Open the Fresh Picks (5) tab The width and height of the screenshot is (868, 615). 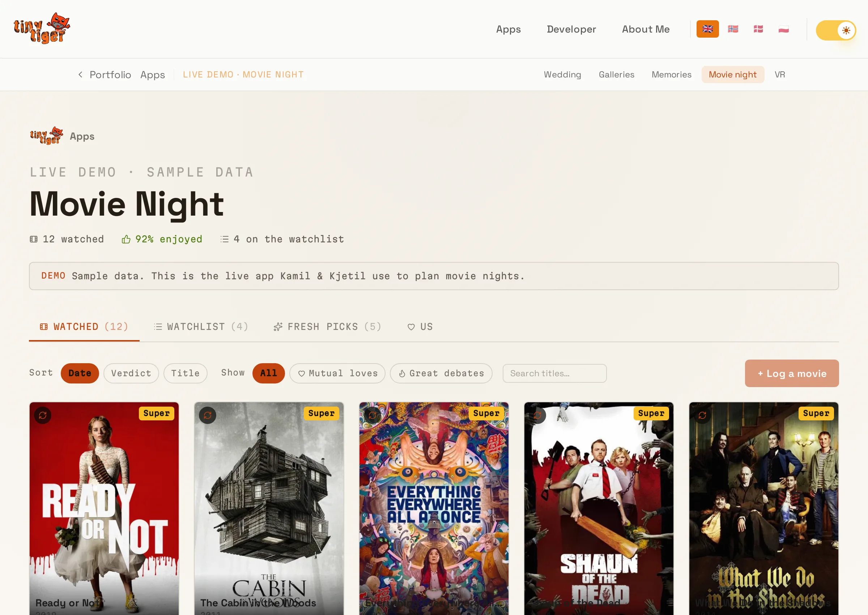coord(327,326)
